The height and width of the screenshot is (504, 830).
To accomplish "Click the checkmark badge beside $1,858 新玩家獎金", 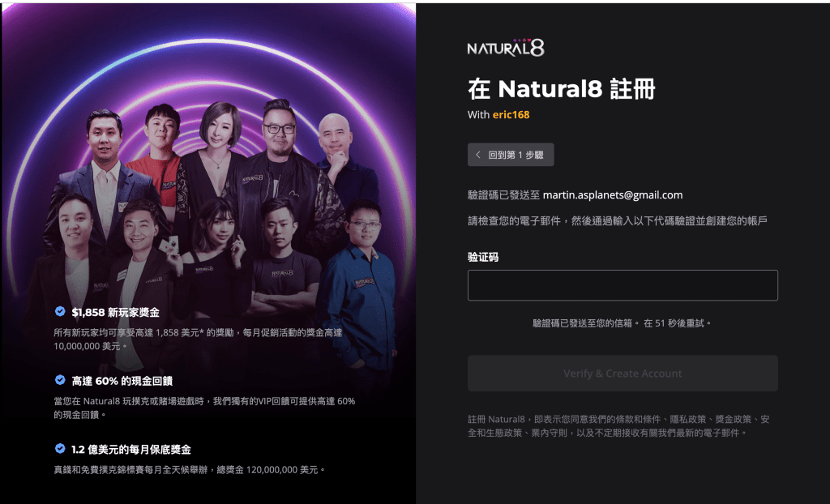I will 60,311.
